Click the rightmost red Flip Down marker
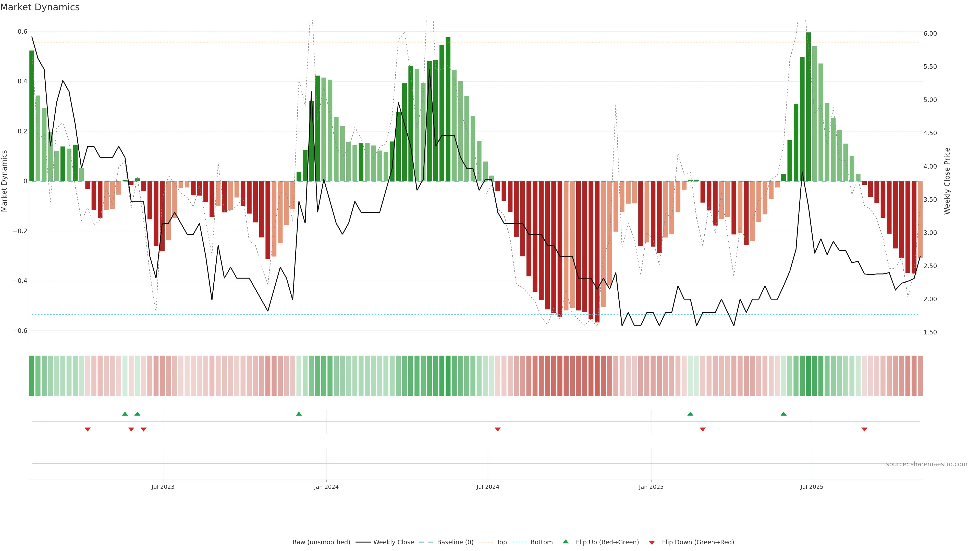The image size is (980, 551). (864, 429)
